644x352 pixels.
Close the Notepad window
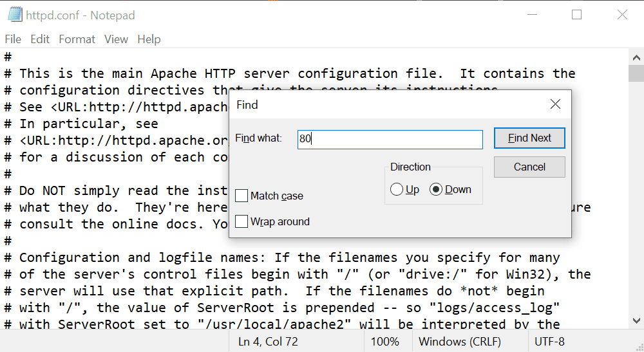click(622, 15)
